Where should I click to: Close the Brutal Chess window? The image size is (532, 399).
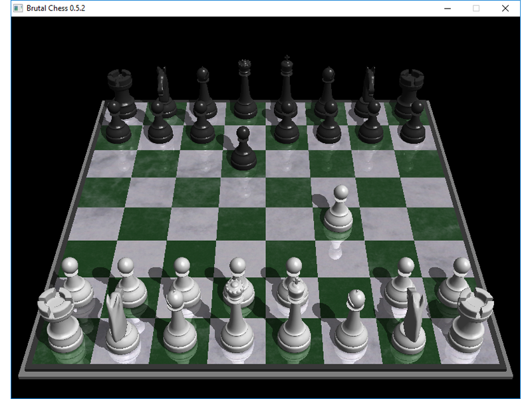point(505,8)
